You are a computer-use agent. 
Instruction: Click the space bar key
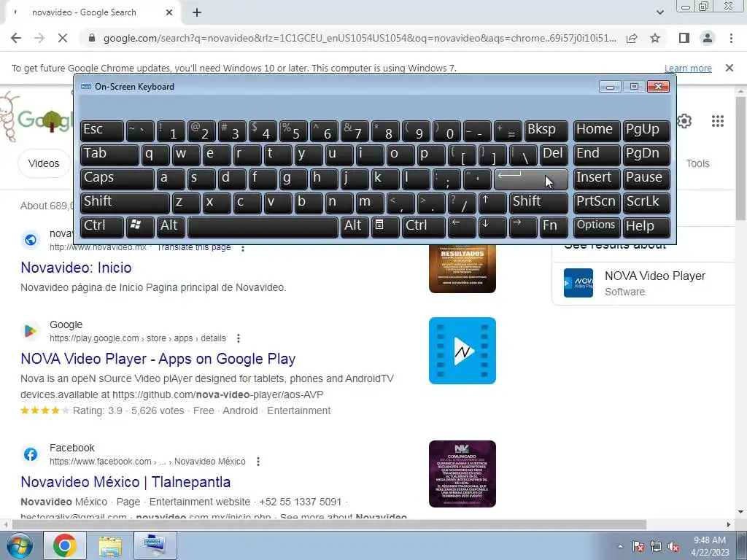(263, 227)
